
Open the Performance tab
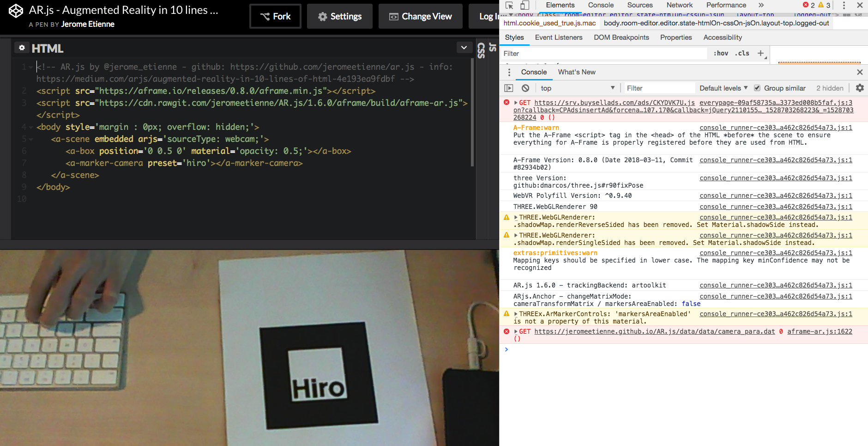[726, 5]
